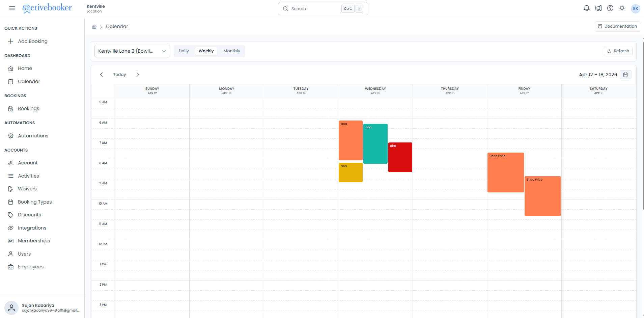The height and width of the screenshot is (318, 644).
Task: Click the search magnifier icon
Action: pyautogui.click(x=285, y=9)
